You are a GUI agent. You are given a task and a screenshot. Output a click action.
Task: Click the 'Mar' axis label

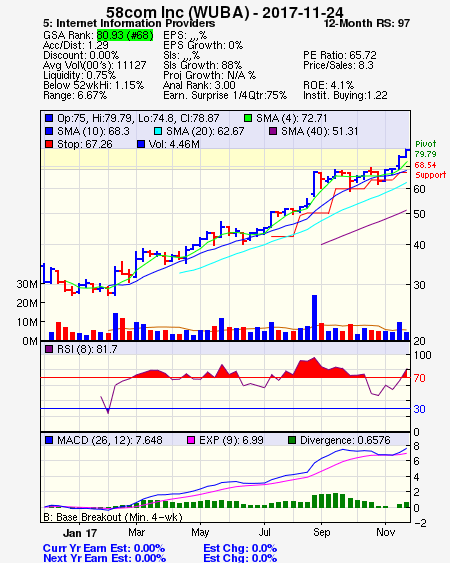pos(136,532)
